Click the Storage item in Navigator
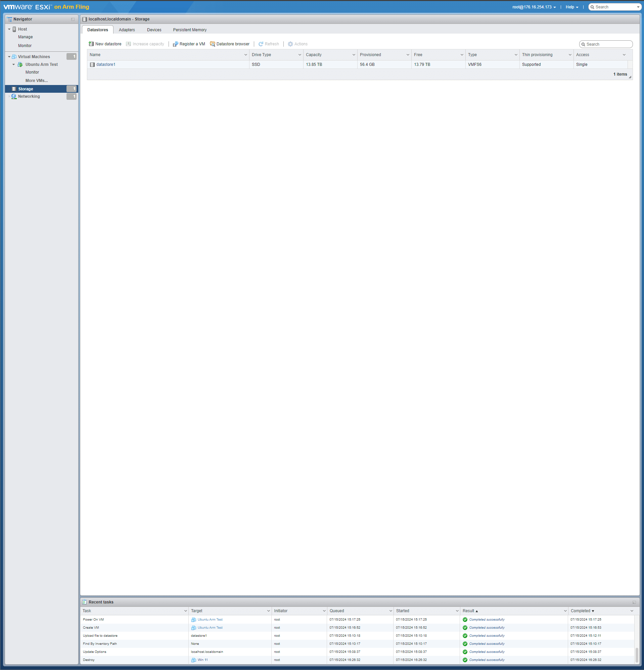The height and width of the screenshot is (670, 644). click(x=42, y=89)
